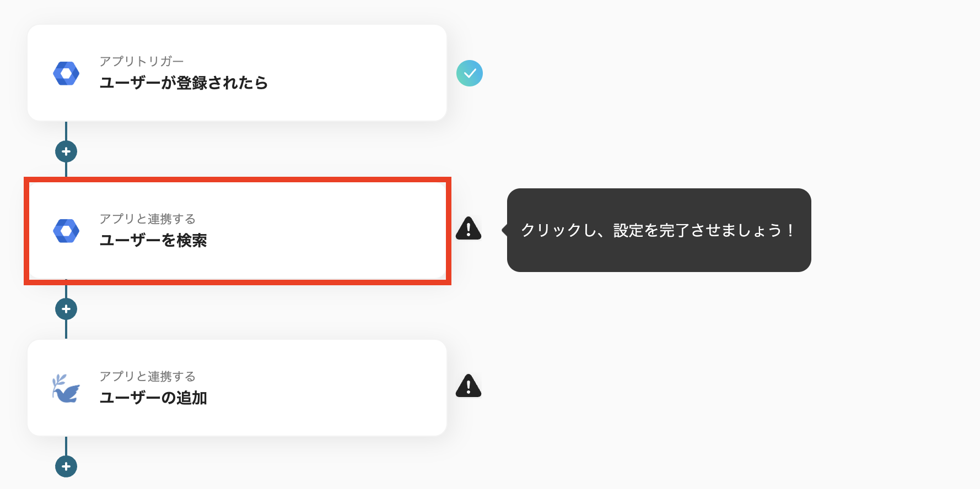The width and height of the screenshot is (980, 489).
Task: Click the plus icon below the trigger step
Action: [66, 151]
